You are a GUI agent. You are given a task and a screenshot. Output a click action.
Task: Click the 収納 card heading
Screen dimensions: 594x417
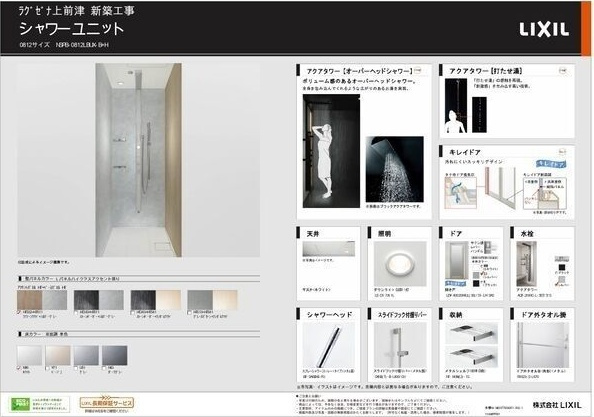pyautogui.click(x=455, y=315)
